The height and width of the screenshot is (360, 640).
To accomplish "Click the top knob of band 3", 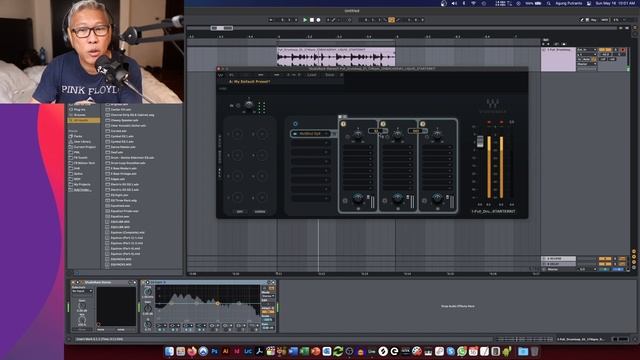I will coord(437,134).
